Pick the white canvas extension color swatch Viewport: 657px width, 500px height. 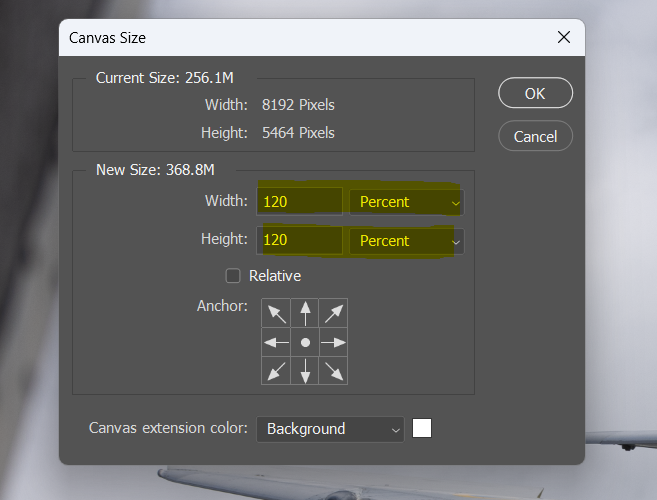pos(422,428)
